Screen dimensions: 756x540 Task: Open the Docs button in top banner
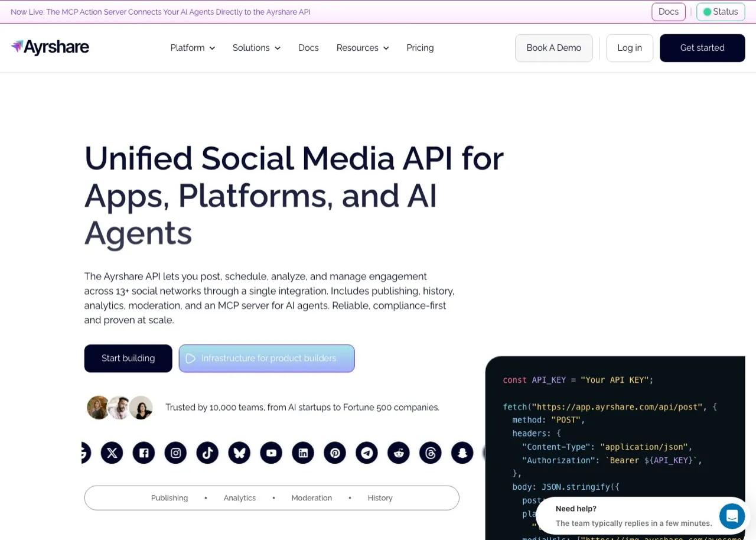point(669,12)
